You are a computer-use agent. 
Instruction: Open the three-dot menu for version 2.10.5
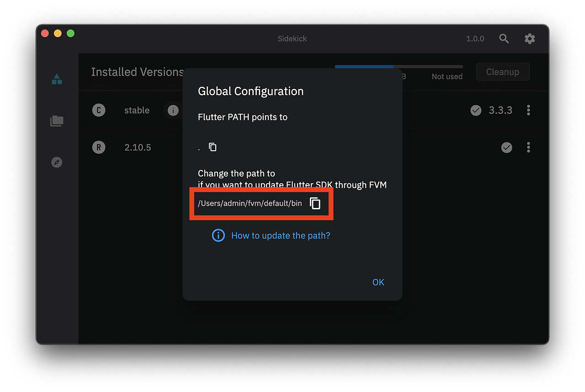(x=528, y=147)
